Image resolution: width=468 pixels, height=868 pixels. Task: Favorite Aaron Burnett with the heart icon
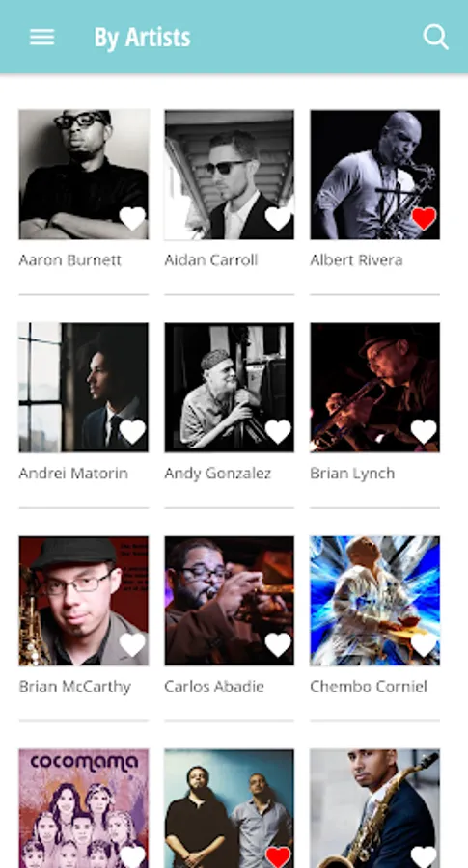[x=132, y=219]
